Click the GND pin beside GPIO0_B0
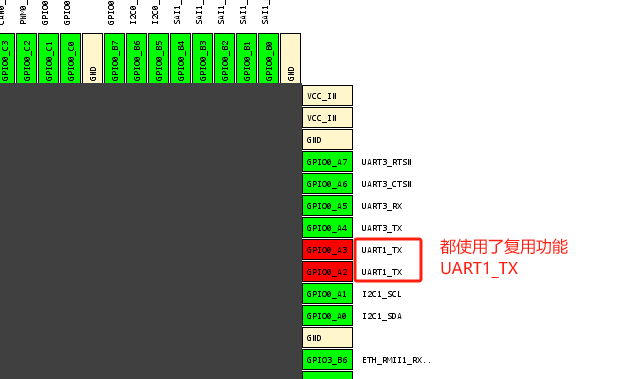The image size is (635, 379). tap(291, 58)
